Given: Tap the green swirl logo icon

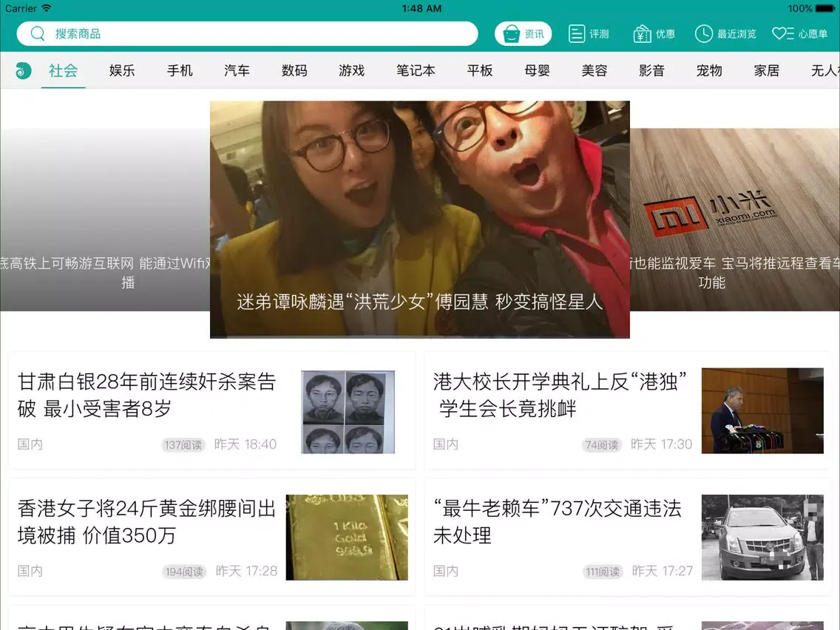Looking at the screenshot, I should (x=23, y=70).
